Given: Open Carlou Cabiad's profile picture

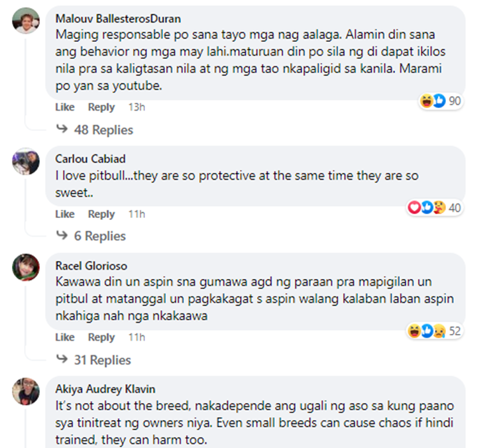Looking at the screenshot, I should [x=26, y=162].
